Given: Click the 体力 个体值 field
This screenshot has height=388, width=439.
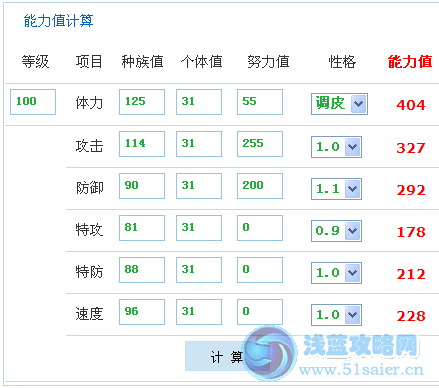Looking at the screenshot, I should point(199,102).
